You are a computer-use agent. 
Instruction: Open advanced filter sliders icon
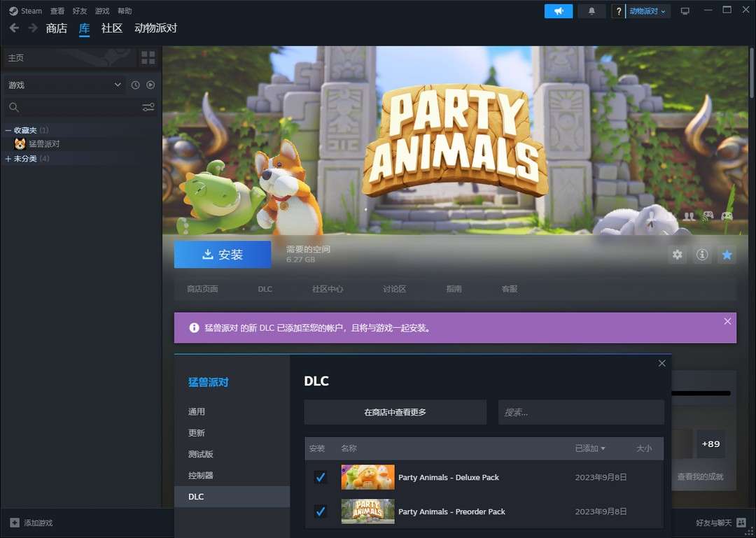point(148,107)
